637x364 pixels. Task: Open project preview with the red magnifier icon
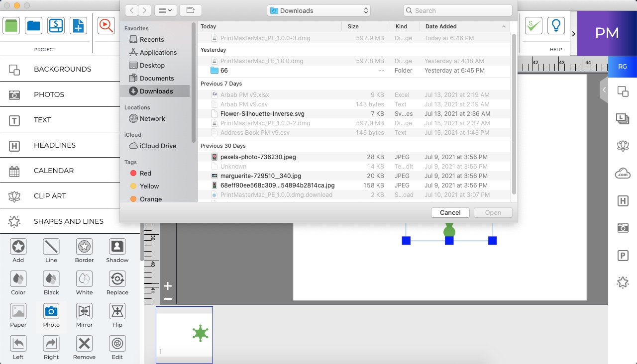[x=106, y=26]
